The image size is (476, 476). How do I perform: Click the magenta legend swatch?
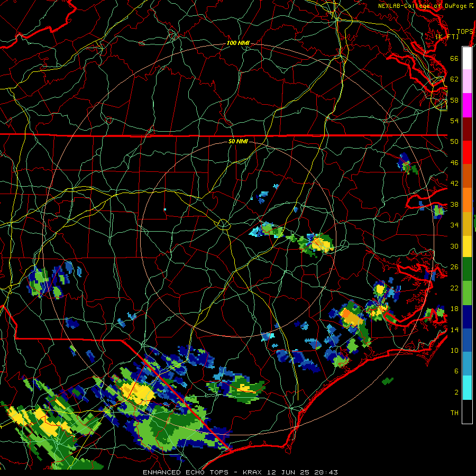[467, 105]
